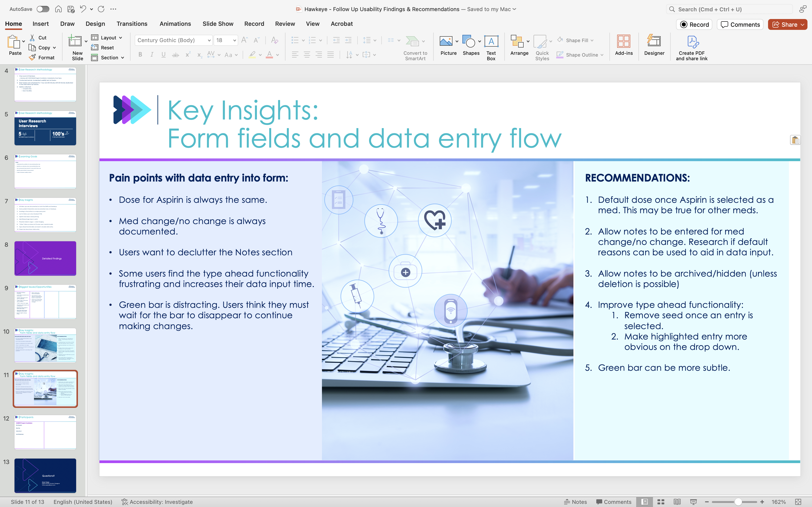Viewport: 812px width, 507px height.
Task: Toggle the AutoSave switch
Action: 43,9
